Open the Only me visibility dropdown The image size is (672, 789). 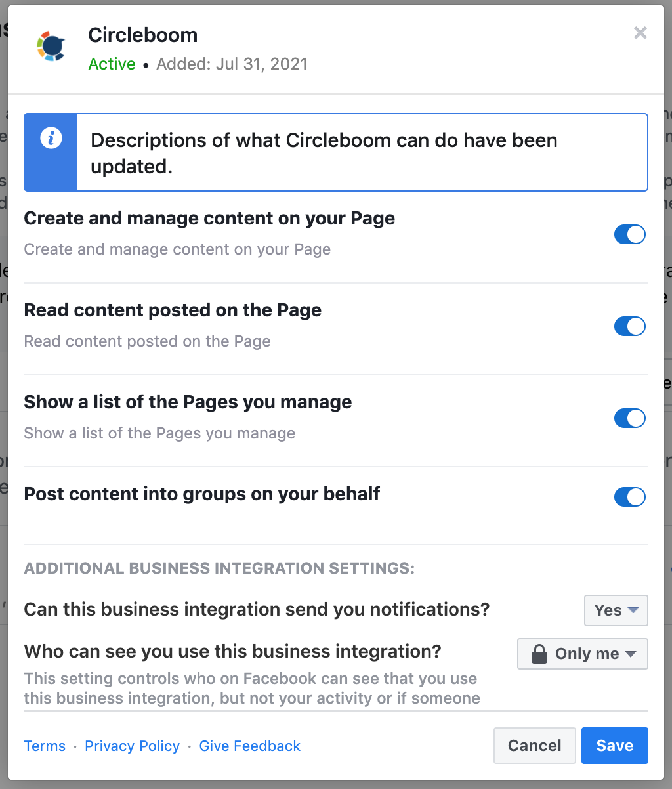(583, 654)
